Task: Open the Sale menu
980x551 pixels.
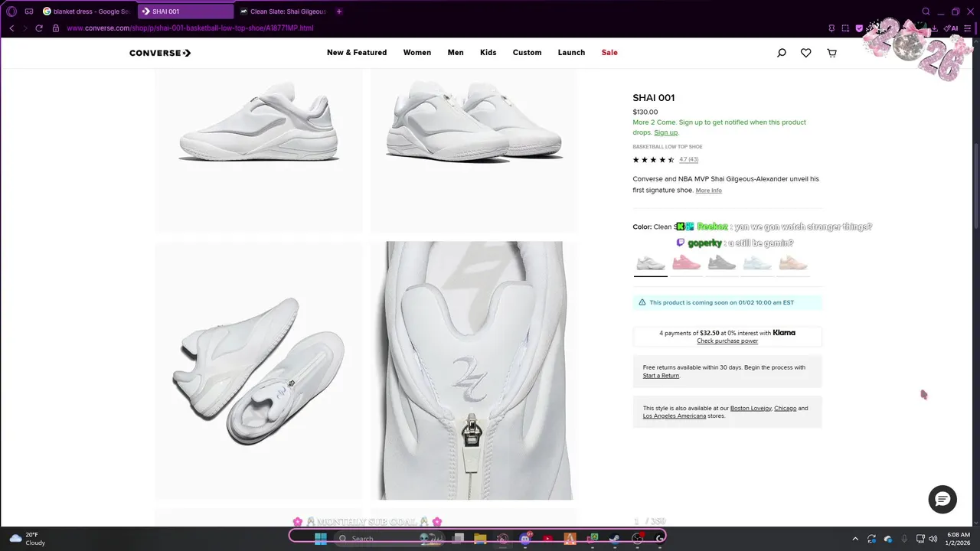Action: pos(609,53)
